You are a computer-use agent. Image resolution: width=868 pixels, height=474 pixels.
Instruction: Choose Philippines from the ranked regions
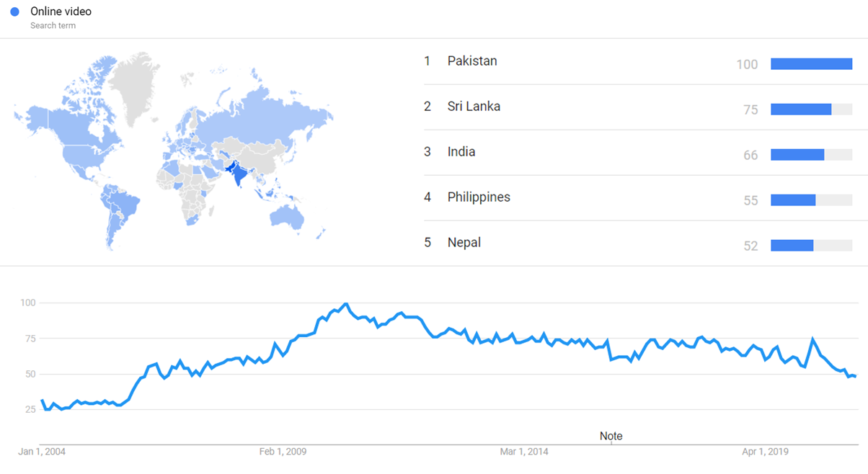coord(478,197)
